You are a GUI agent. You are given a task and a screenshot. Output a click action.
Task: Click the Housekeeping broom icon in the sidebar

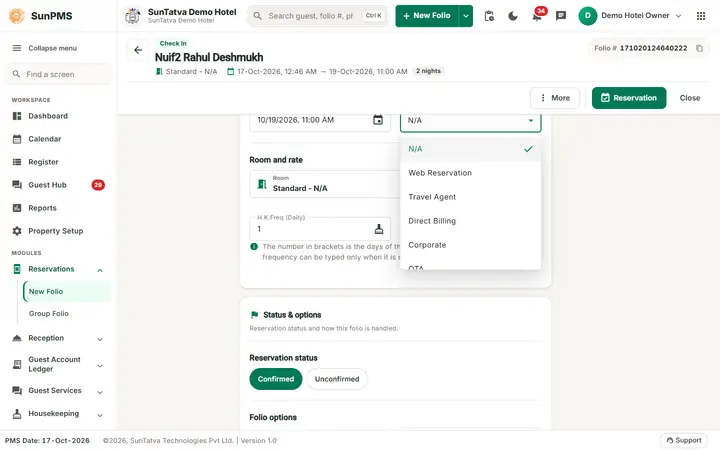tap(17, 413)
